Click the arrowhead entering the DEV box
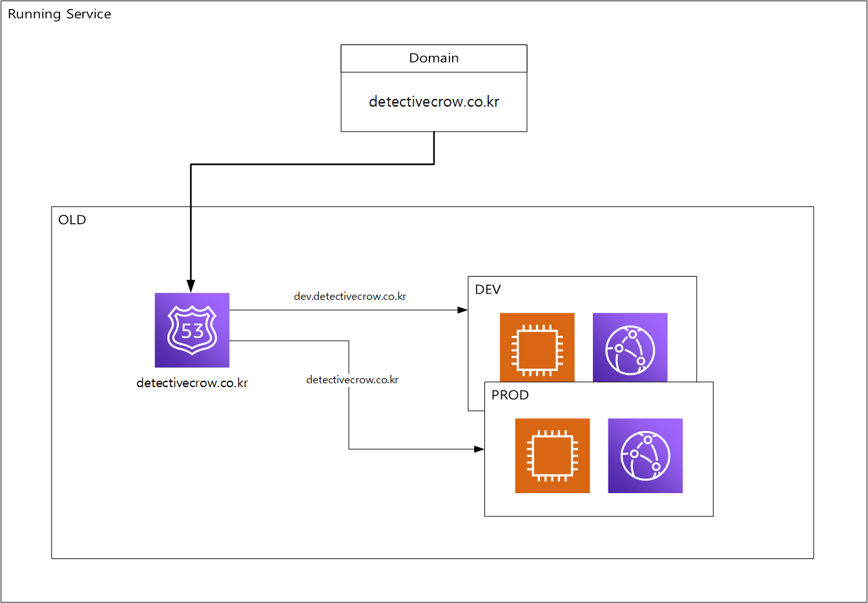This screenshot has width=868, height=603. coord(462,310)
